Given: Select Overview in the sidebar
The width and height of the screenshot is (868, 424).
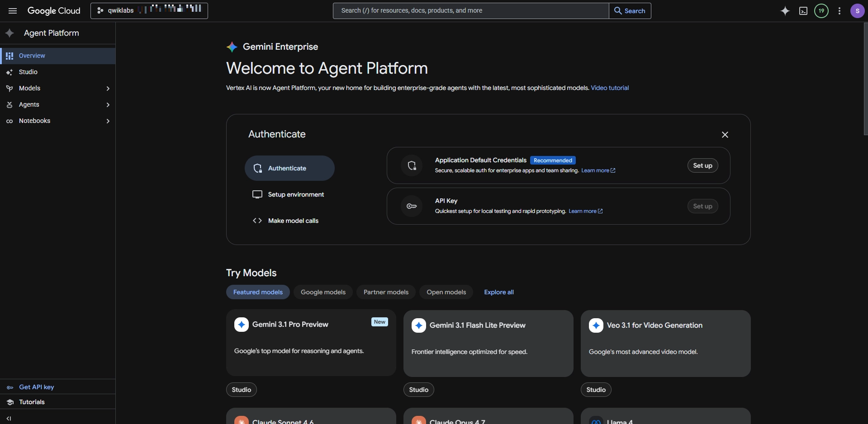Looking at the screenshot, I should 58,56.
